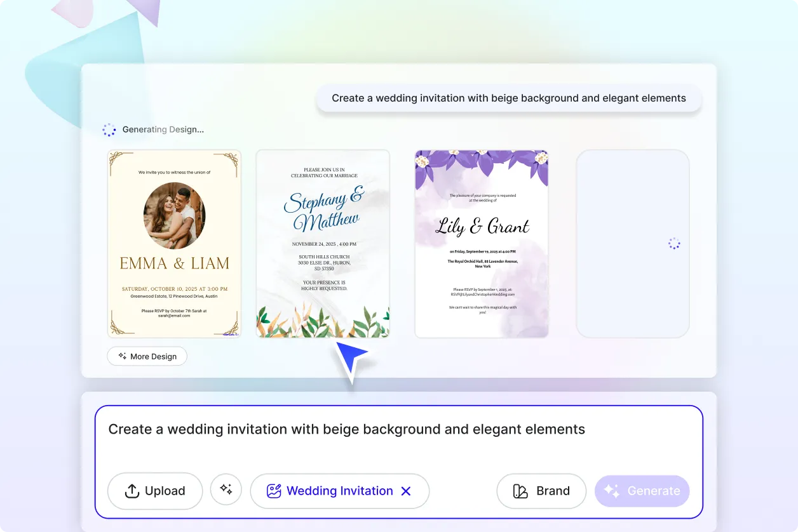
Task: Click 'Greenwood Estate, 12 Pinewood Drive, Austin' text
Action: click(x=174, y=296)
